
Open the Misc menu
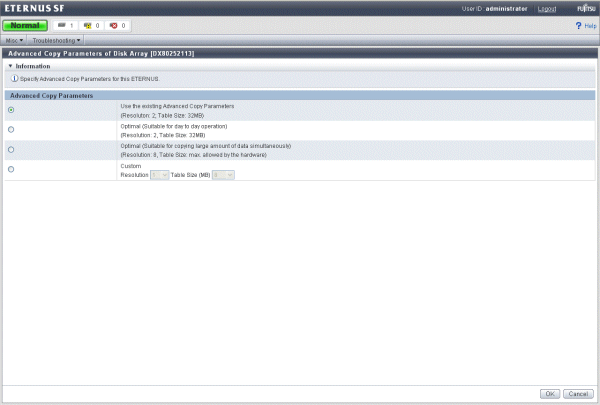click(x=14, y=40)
